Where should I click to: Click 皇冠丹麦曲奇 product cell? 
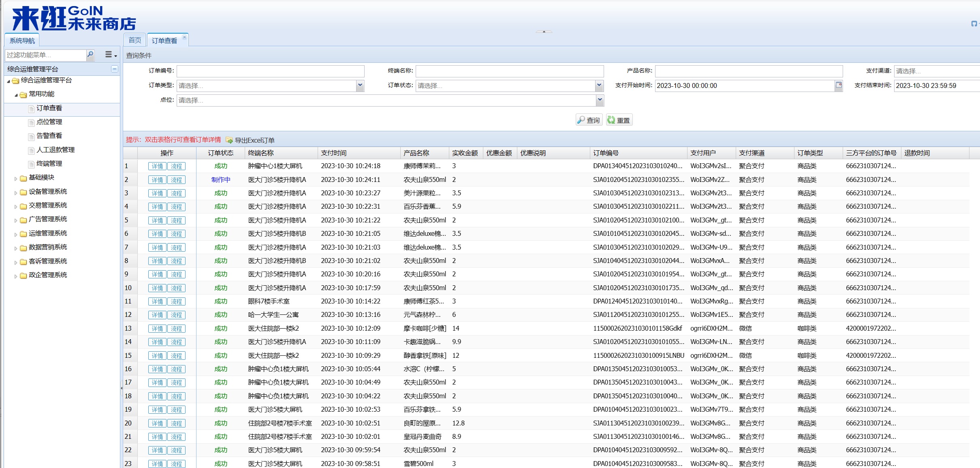click(422, 436)
